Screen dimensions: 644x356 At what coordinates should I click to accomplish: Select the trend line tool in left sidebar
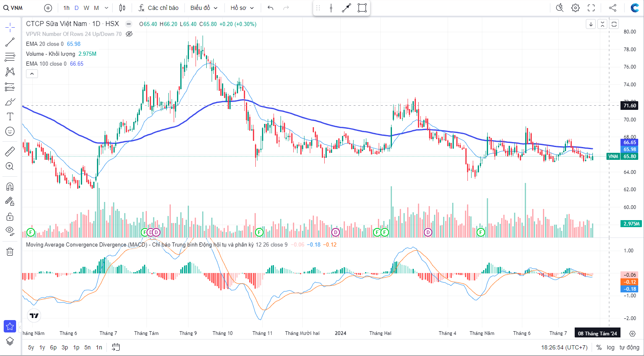pyautogui.click(x=10, y=42)
